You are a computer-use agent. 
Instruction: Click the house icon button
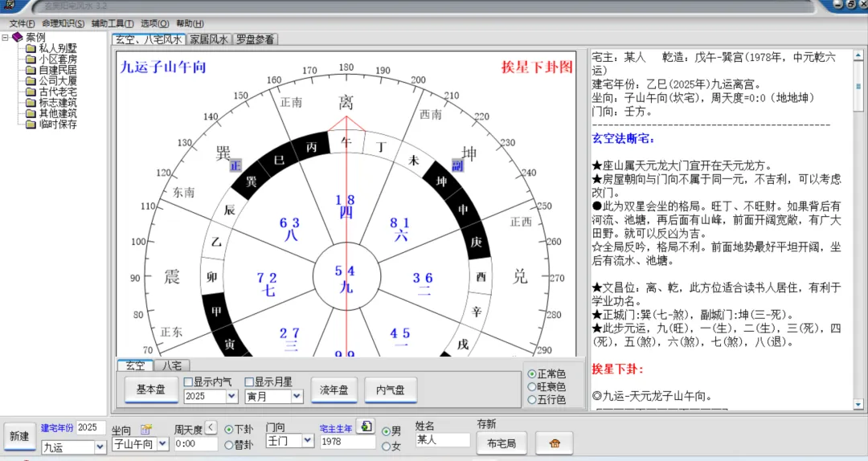554,443
